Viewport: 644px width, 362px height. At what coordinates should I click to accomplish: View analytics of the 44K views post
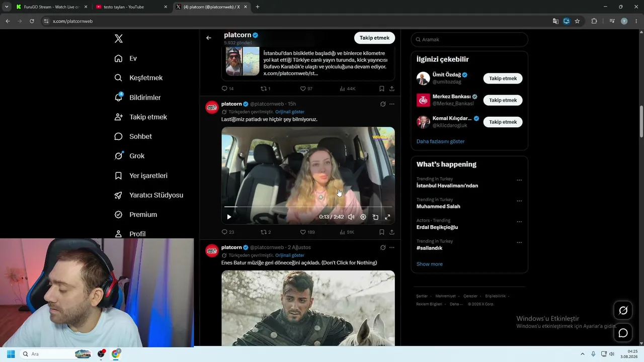coord(347,88)
